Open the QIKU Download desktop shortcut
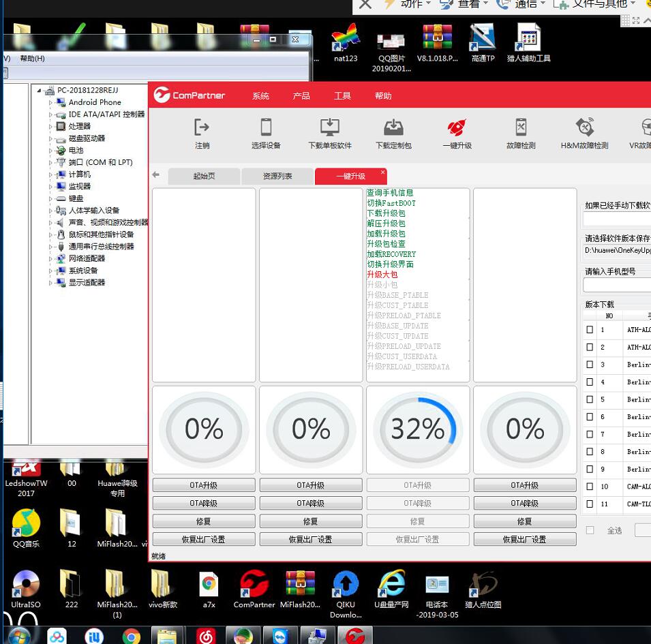This screenshot has height=644, width=651. pyautogui.click(x=346, y=594)
